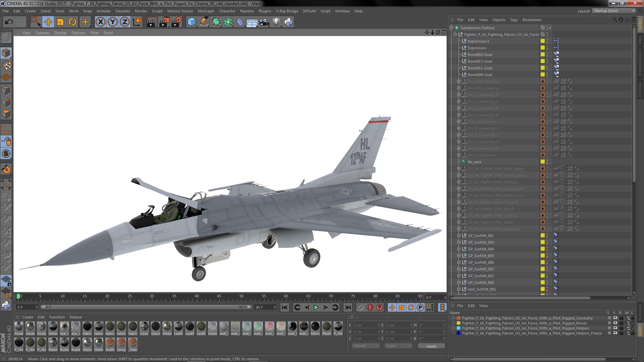Screen dimensions: 644x362
Task: Add a Floor scene object icon
Action: pyautogui.click(x=252, y=22)
